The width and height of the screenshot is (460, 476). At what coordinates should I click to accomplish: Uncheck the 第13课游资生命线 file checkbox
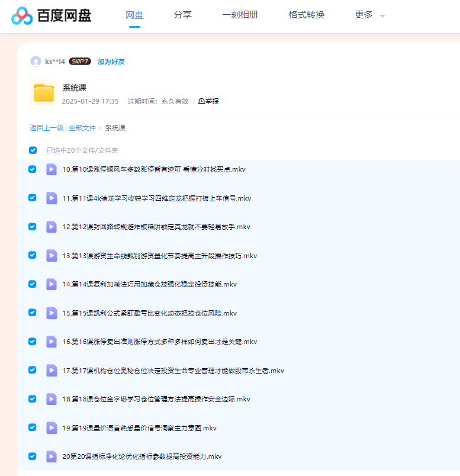(32, 255)
